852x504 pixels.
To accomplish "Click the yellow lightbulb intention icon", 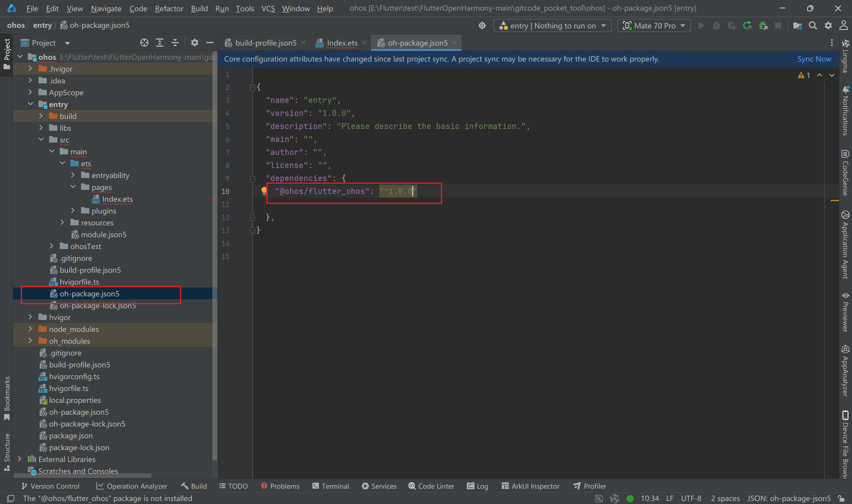I will pyautogui.click(x=264, y=191).
